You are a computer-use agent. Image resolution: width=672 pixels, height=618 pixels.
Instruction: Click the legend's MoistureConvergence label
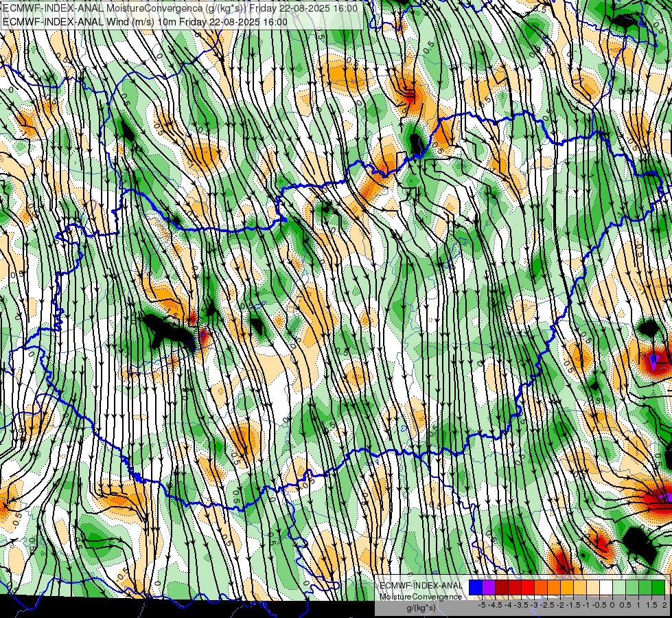[x=421, y=597]
